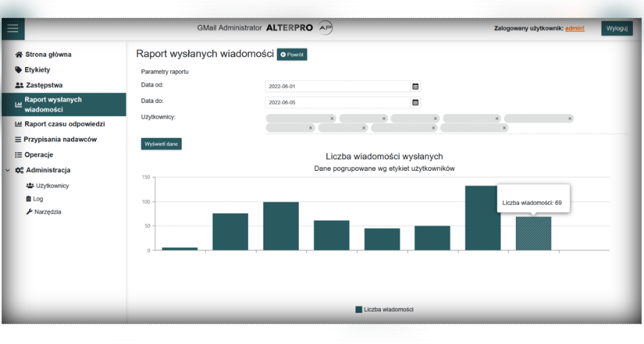Image resolution: width=644 pixels, height=344 pixels.
Task: Open Raport czasu odpowiedzi from sidebar
Action: click(x=64, y=124)
